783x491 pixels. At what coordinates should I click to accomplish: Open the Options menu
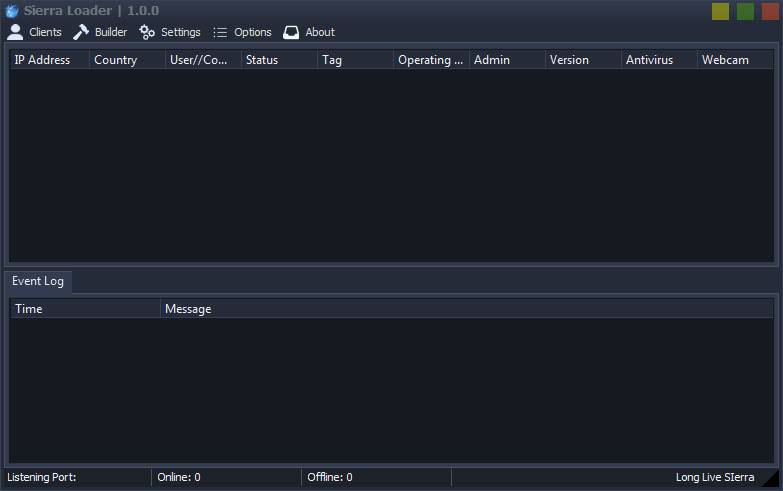point(252,32)
